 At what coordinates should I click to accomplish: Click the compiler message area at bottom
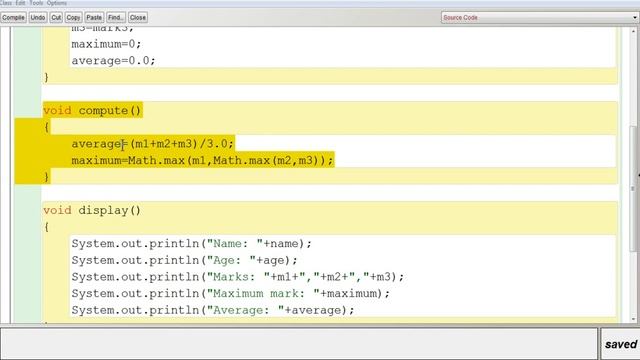coord(299,343)
